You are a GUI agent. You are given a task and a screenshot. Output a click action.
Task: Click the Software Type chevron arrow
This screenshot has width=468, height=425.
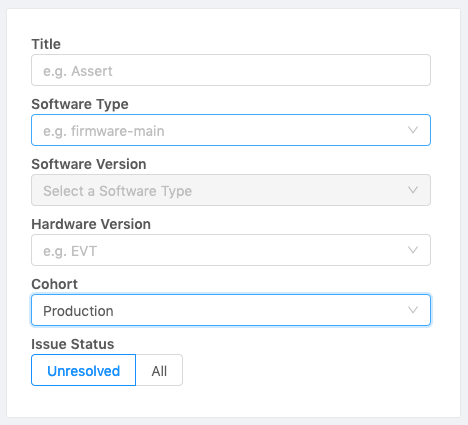(413, 130)
